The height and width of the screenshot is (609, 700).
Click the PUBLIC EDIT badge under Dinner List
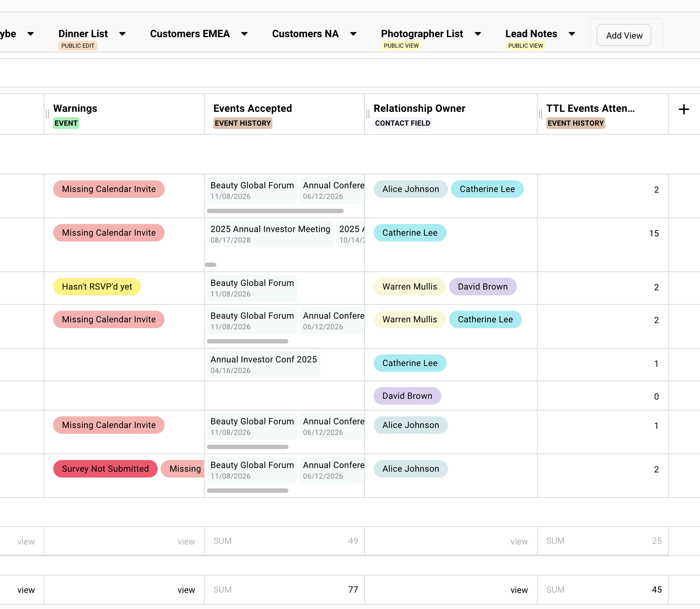coord(77,46)
